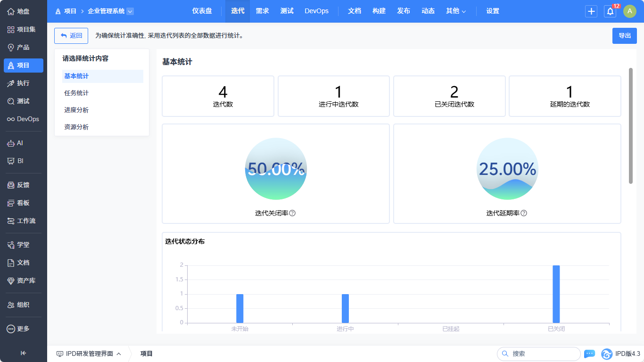644x362 pixels.
Task: Click the notification bell icon
Action: (610, 11)
